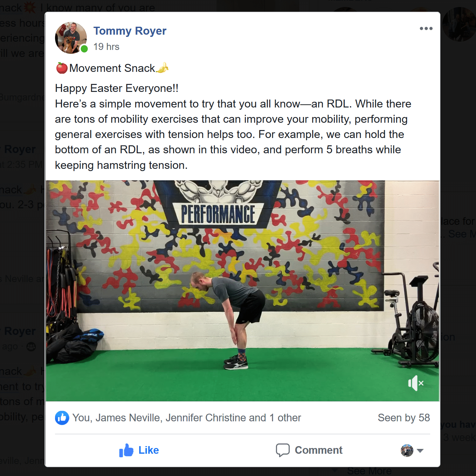Click the speech bubble comment icon
Screen dimensions: 476x476
click(x=283, y=450)
